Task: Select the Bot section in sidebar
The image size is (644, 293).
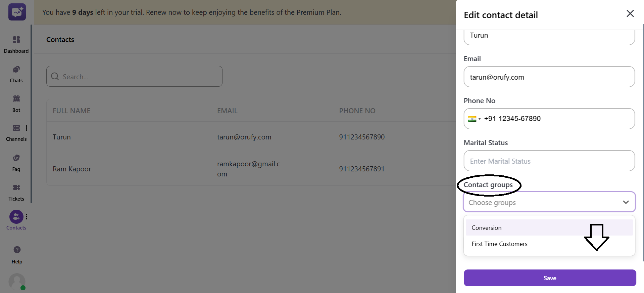Action: pos(16,102)
